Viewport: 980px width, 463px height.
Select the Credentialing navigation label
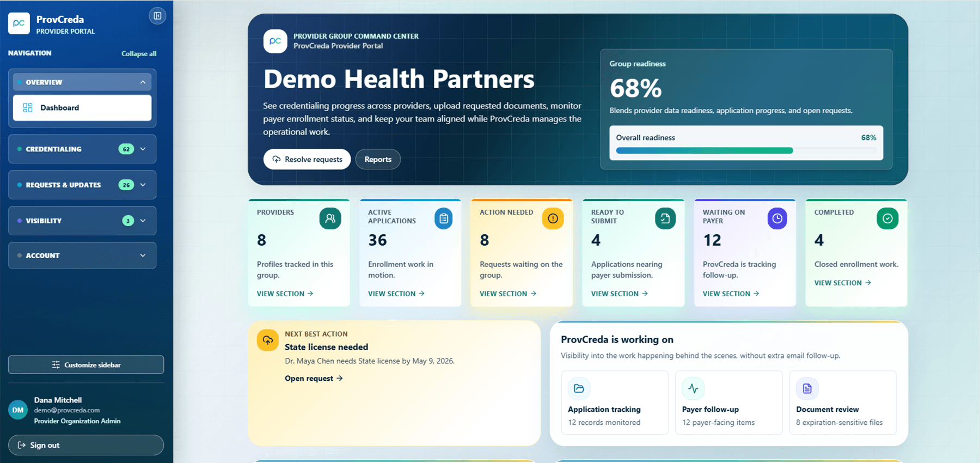(53, 149)
